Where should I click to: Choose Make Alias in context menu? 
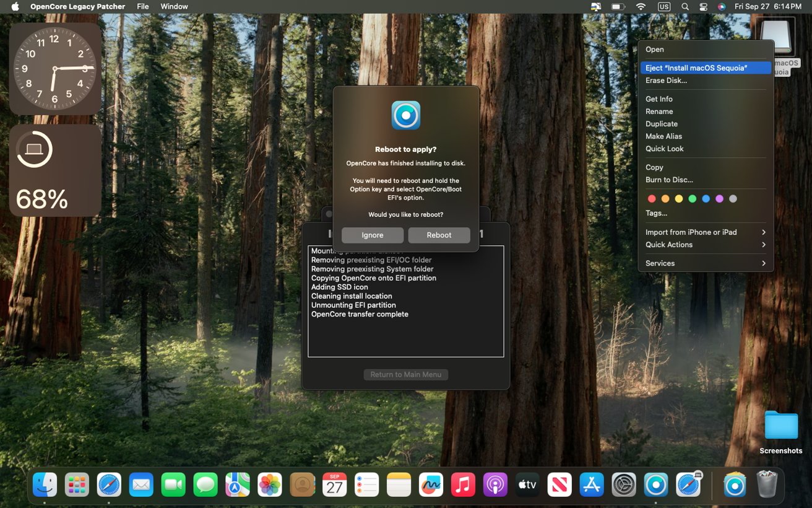(706, 136)
